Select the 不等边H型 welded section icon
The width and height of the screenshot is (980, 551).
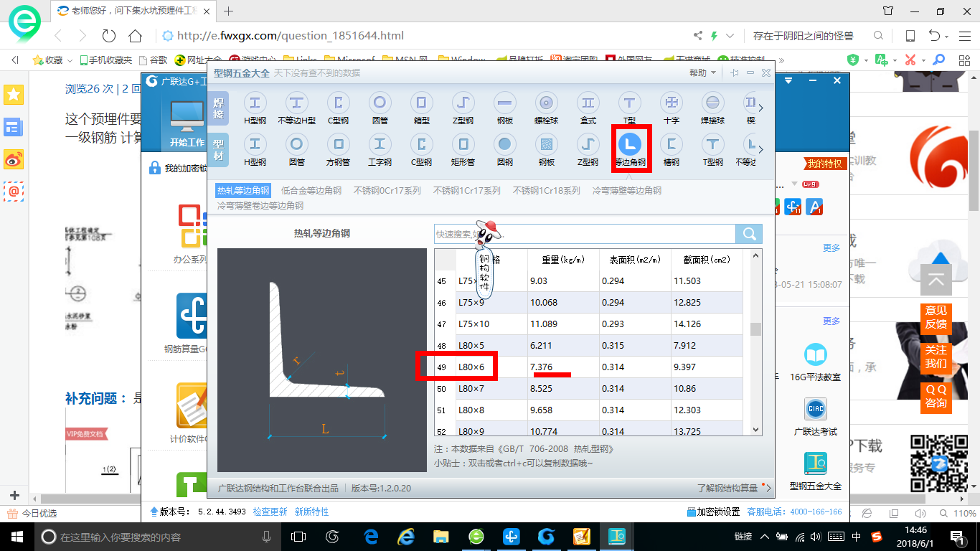296,108
